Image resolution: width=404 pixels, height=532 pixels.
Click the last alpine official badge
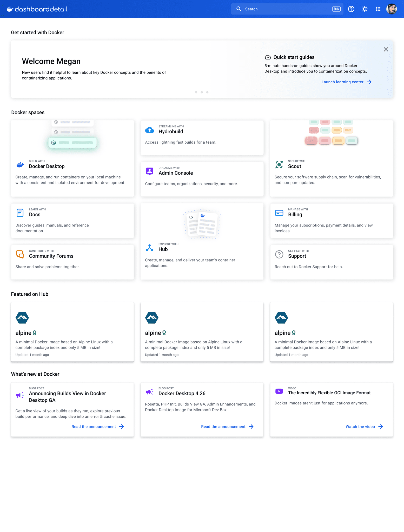pyautogui.click(x=294, y=333)
